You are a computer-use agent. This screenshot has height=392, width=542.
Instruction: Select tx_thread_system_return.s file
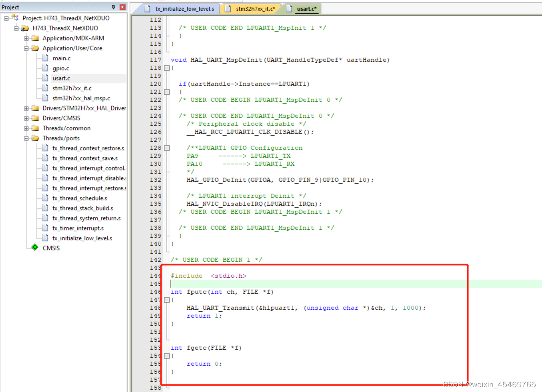86,218
